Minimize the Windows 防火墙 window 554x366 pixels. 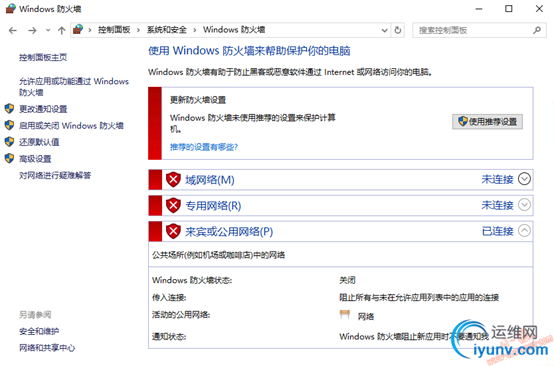tap(479, 9)
